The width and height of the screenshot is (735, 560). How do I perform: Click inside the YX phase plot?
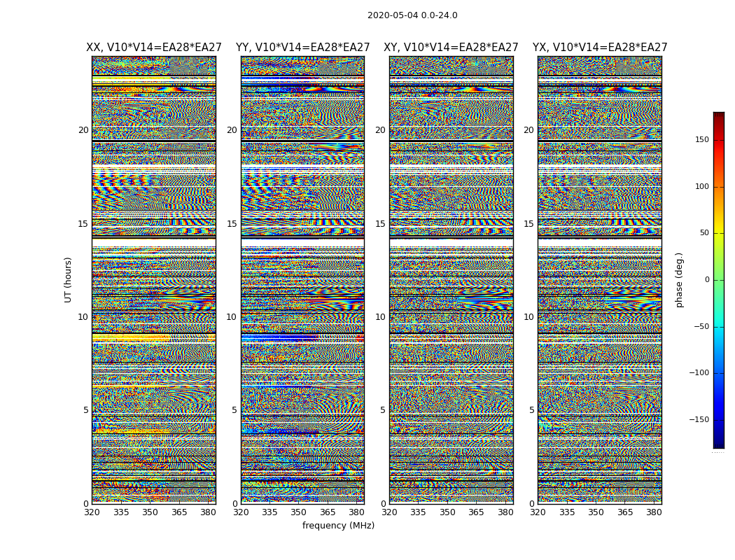pyautogui.click(x=600, y=280)
